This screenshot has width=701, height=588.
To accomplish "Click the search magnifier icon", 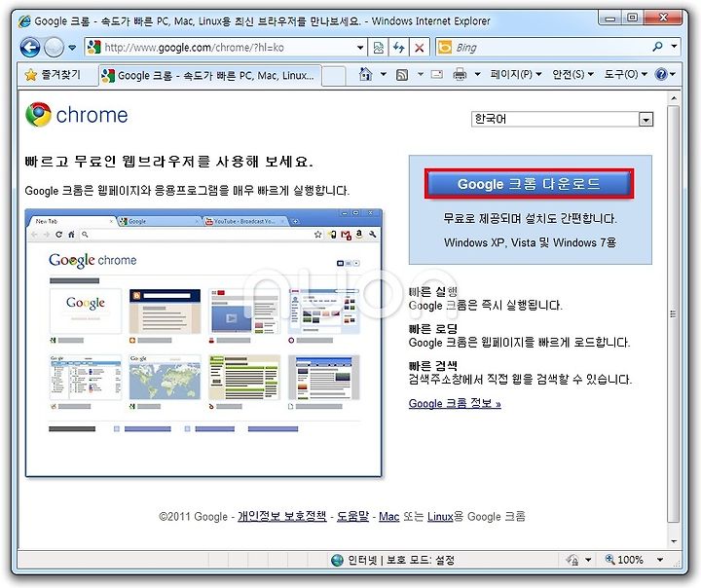I will pyautogui.click(x=657, y=47).
